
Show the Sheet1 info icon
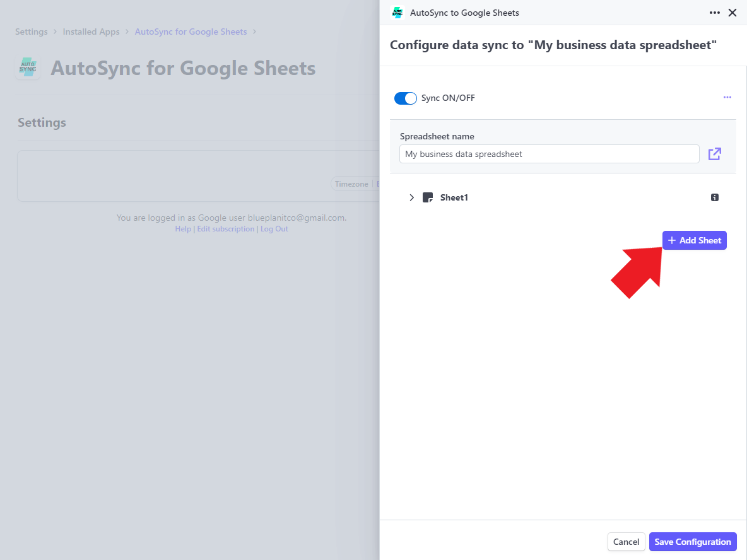[x=714, y=197]
